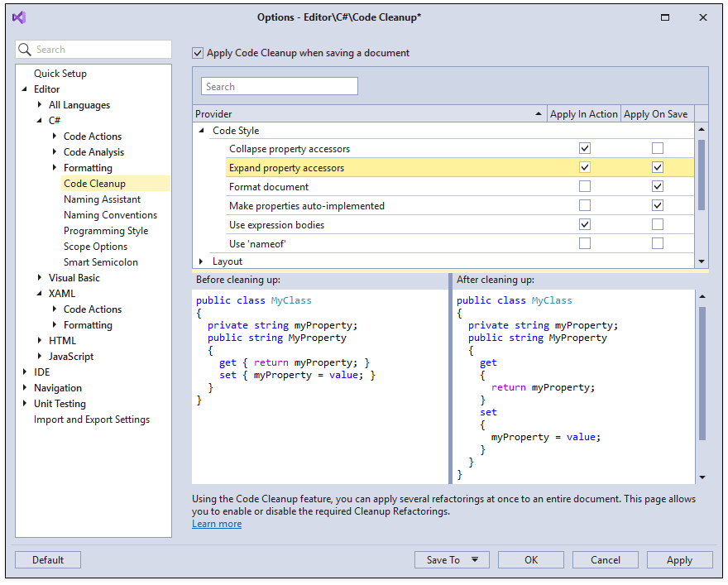Open the "Learn more" link
This screenshot has width=728, height=585.
[217, 523]
